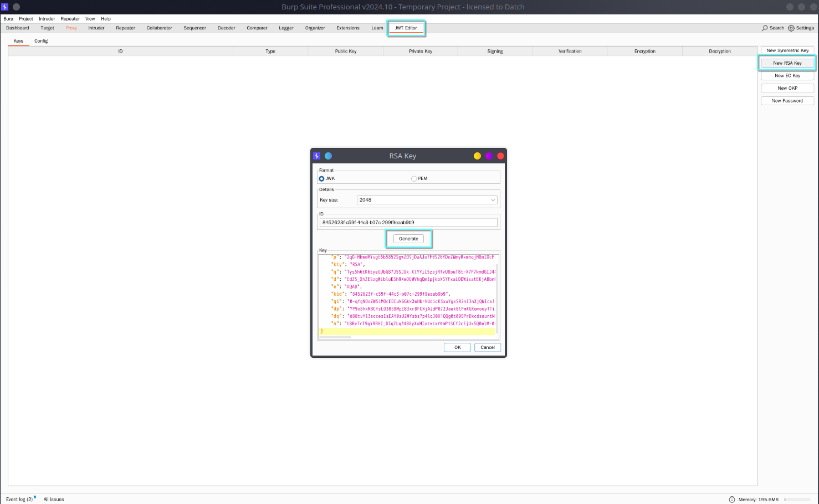
Task: Click the Private Key column header
Action: pyautogui.click(x=421, y=51)
